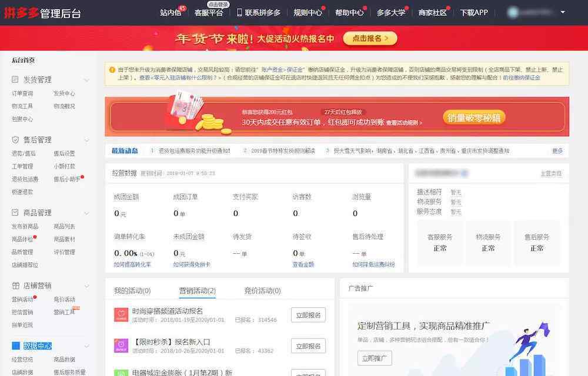The image size is (588, 376).
Task: Open the 退货包运费服务功能升级通知 news item
Action: coord(194,150)
